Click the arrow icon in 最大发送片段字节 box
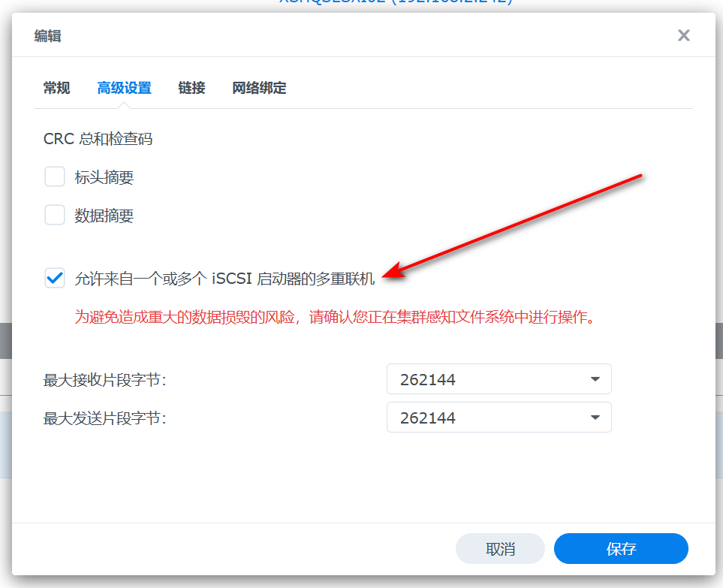Image resolution: width=723 pixels, height=588 pixels. 595,418
